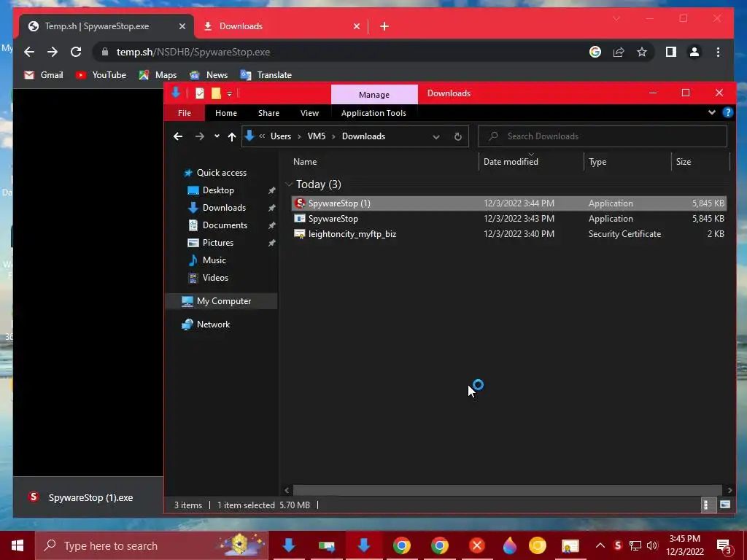This screenshot has width=747, height=560.
Task: Open Share ribbon tab
Action: coord(268,113)
